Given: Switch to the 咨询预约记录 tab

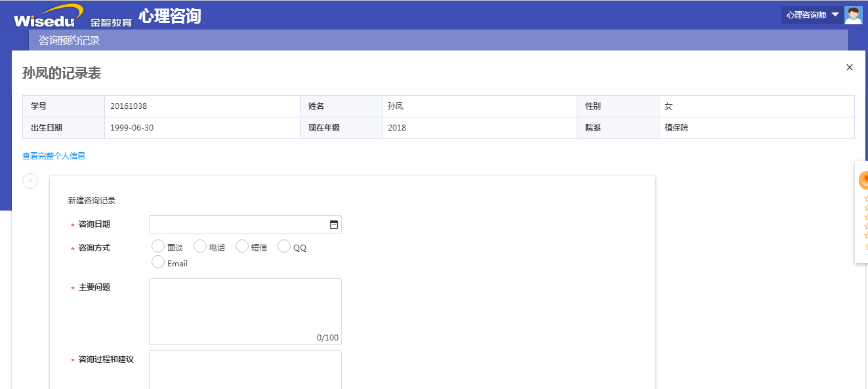Looking at the screenshot, I should point(69,41).
